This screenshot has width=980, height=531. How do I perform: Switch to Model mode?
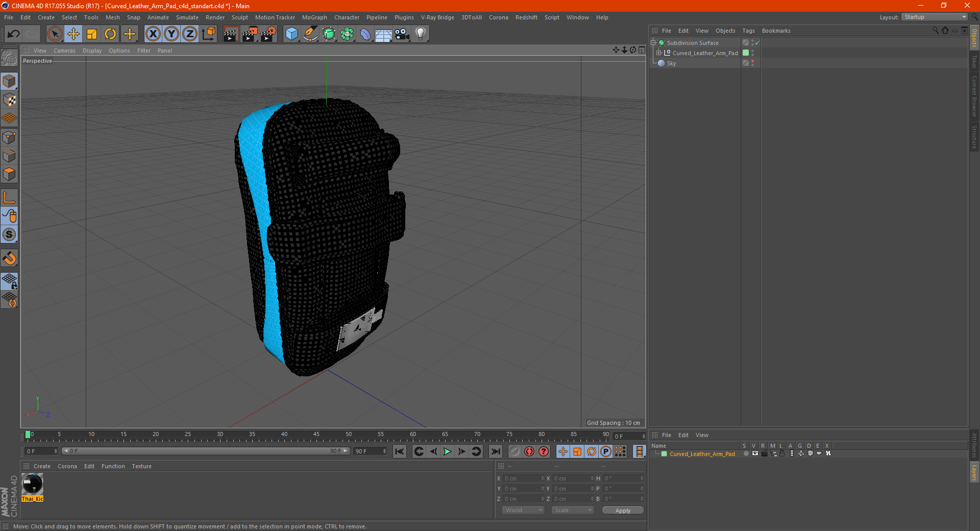click(9, 81)
